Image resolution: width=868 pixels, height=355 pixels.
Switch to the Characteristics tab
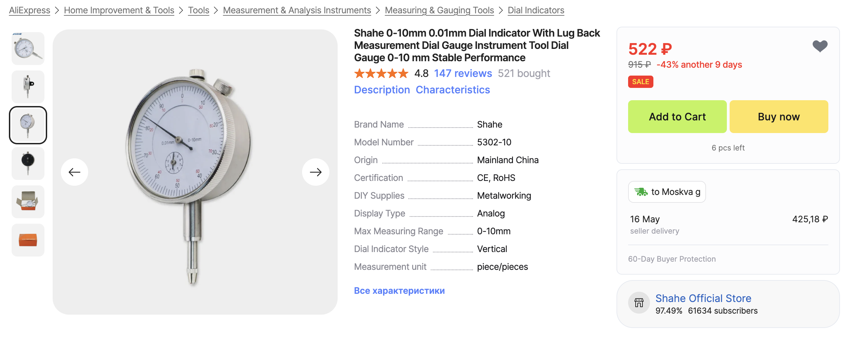click(x=453, y=90)
